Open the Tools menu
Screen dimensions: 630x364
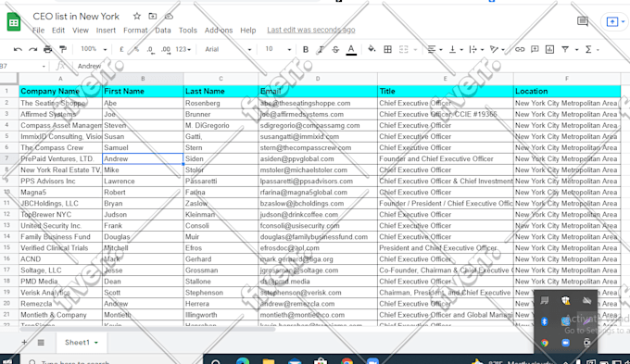[188, 31]
